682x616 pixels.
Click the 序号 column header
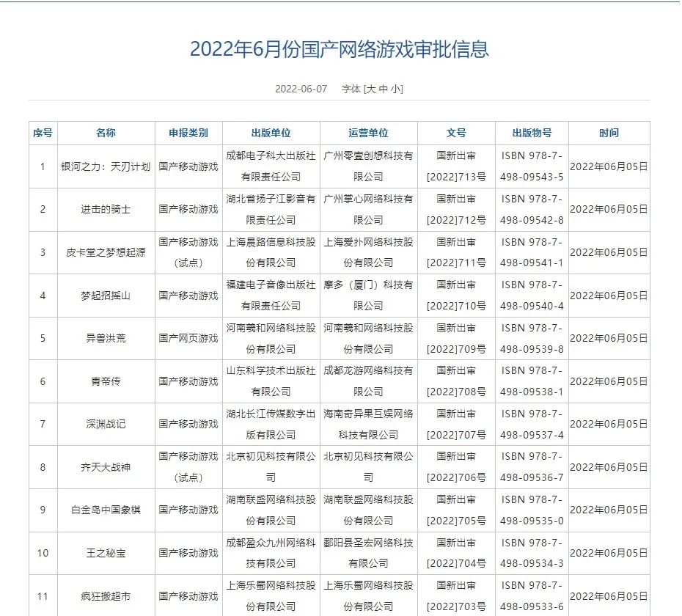(x=43, y=133)
